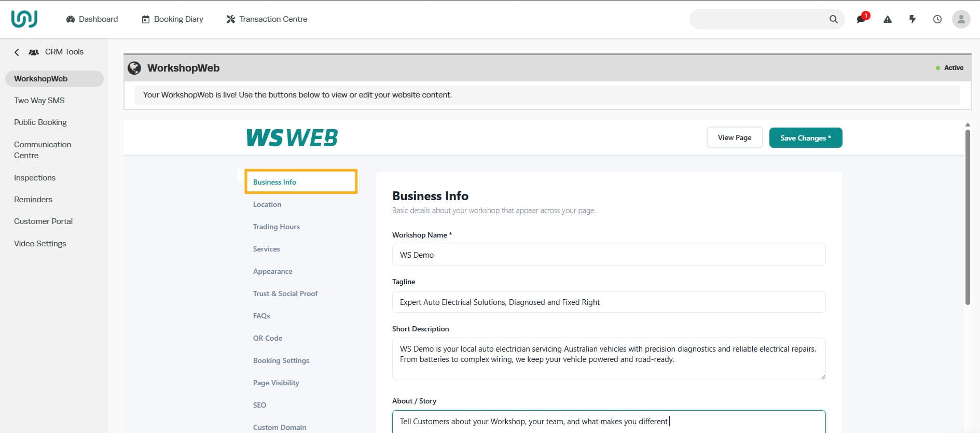Click the clock history icon
980x433 pixels.
937,19
